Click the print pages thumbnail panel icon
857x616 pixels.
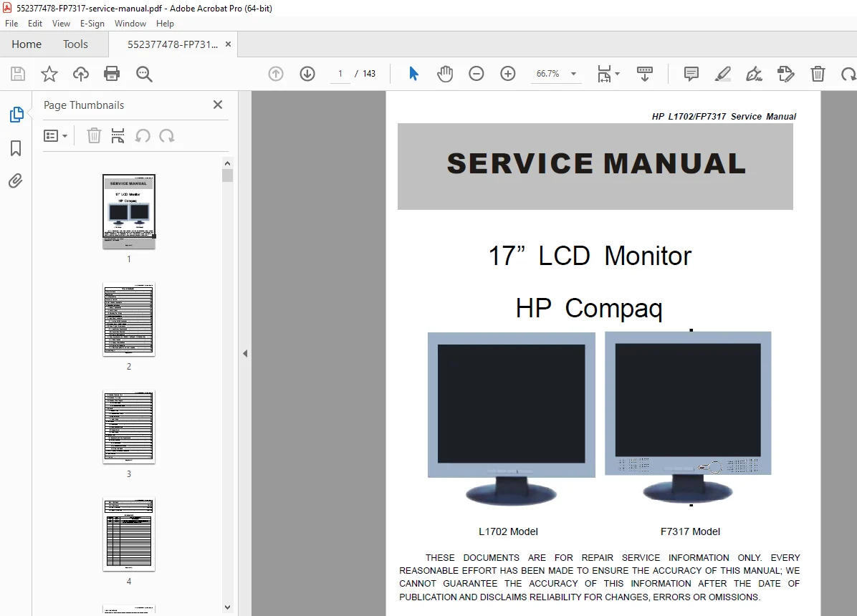118,135
